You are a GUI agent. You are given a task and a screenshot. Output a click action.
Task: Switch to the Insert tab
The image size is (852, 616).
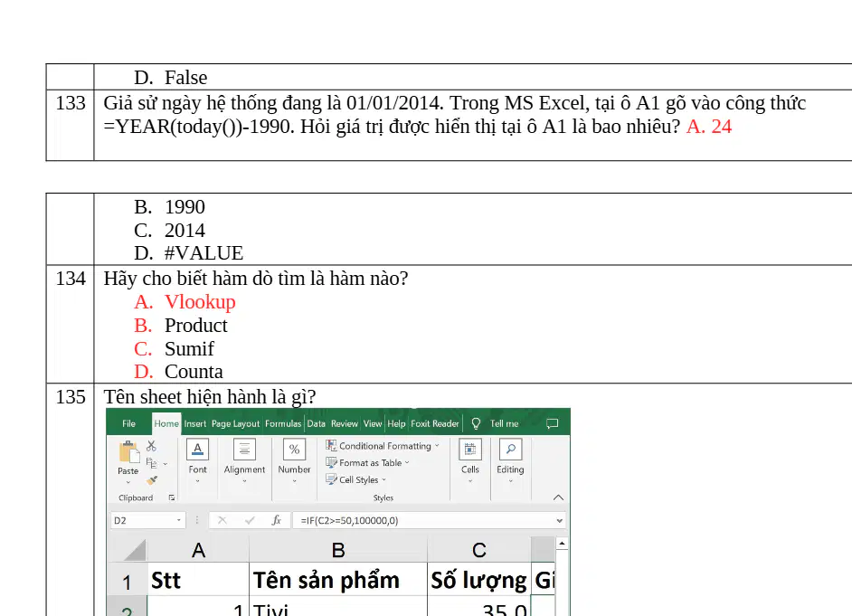(x=195, y=423)
